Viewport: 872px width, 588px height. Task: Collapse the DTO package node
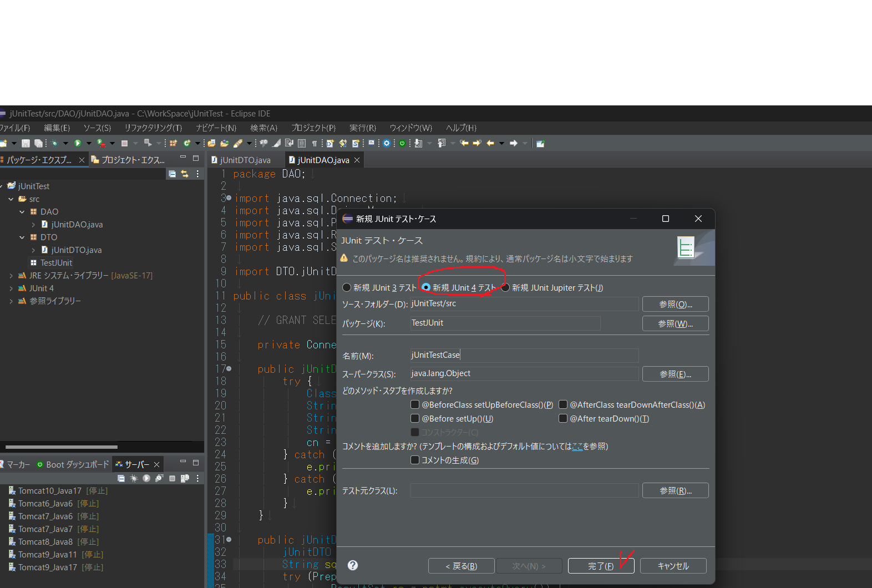point(22,237)
